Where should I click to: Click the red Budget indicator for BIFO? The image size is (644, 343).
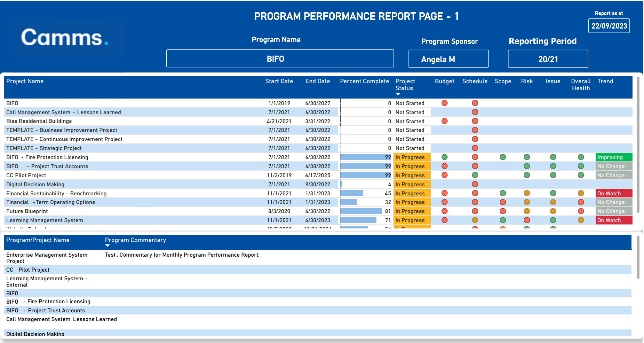pos(444,103)
